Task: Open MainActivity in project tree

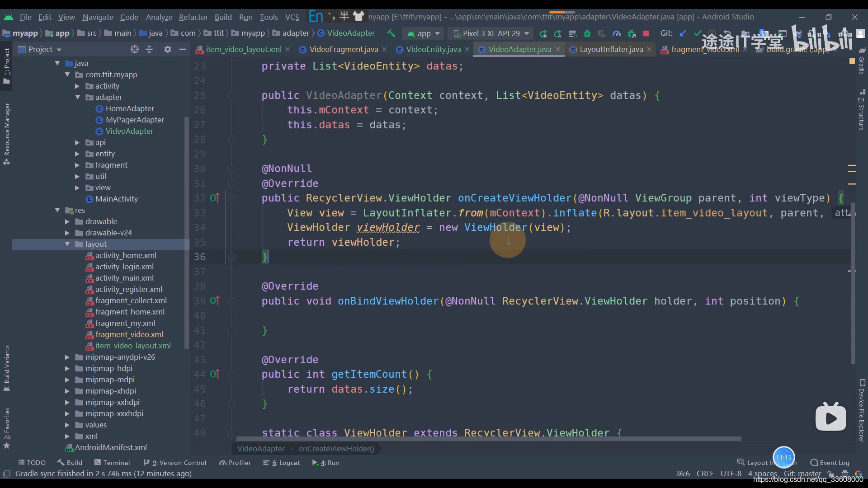Action: (117, 199)
